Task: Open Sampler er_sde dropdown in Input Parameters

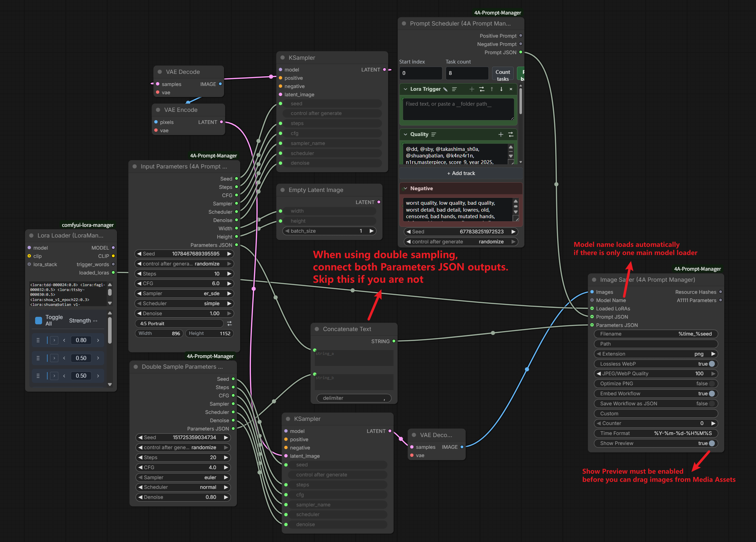Action: coord(184,293)
